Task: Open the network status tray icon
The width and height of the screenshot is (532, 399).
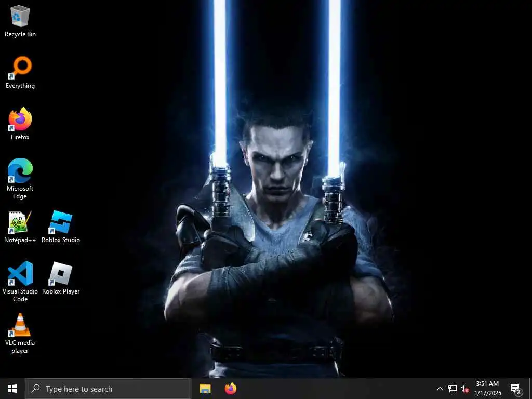Action: click(453, 389)
